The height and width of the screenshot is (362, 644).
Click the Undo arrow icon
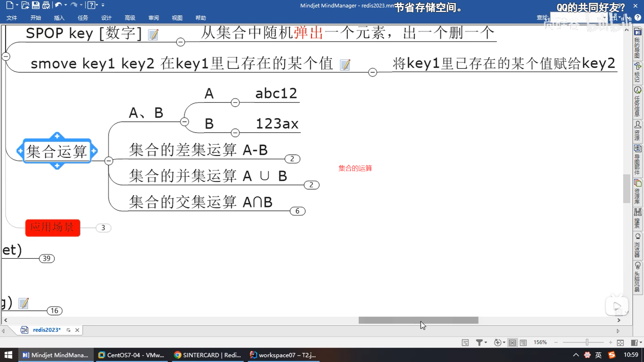tap(58, 5)
